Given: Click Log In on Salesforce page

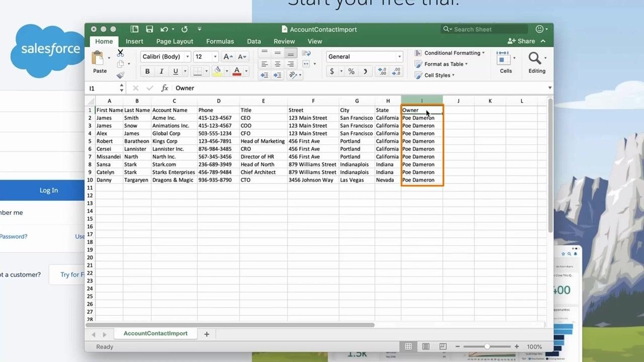Looking at the screenshot, I should pyautogui.click(x=49, y=190).
